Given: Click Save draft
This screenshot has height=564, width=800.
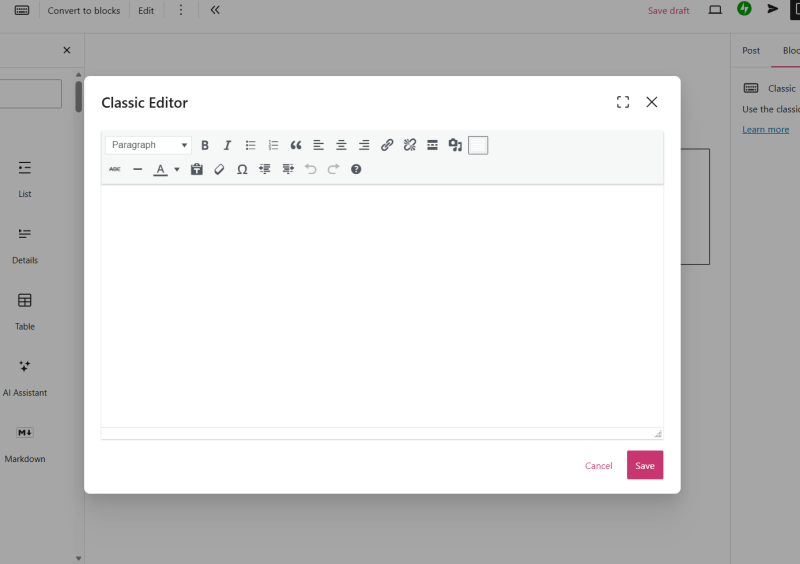Looking at the screenshot, I should (668, 11).
